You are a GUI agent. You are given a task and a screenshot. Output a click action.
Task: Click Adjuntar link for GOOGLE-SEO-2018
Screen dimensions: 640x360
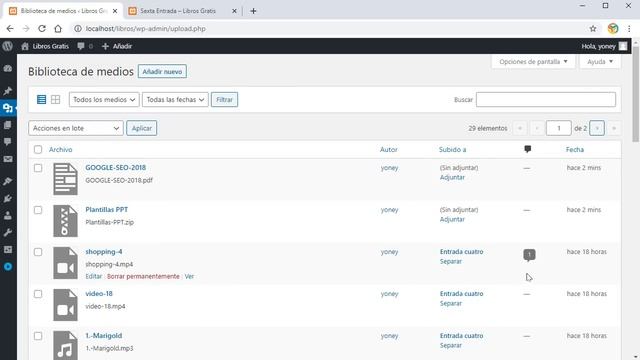pyautogui.click(x=452, y=178)
